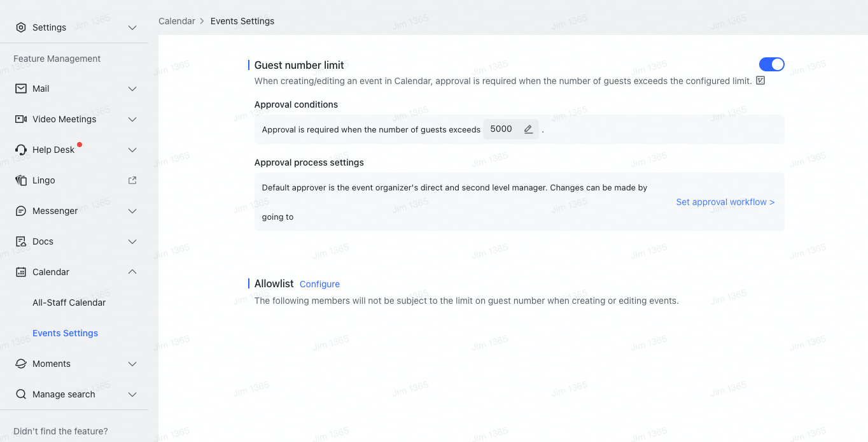This screenshot has width=868, height=442.
Task: Click the Help Desk headset icon
Action: 21,150
